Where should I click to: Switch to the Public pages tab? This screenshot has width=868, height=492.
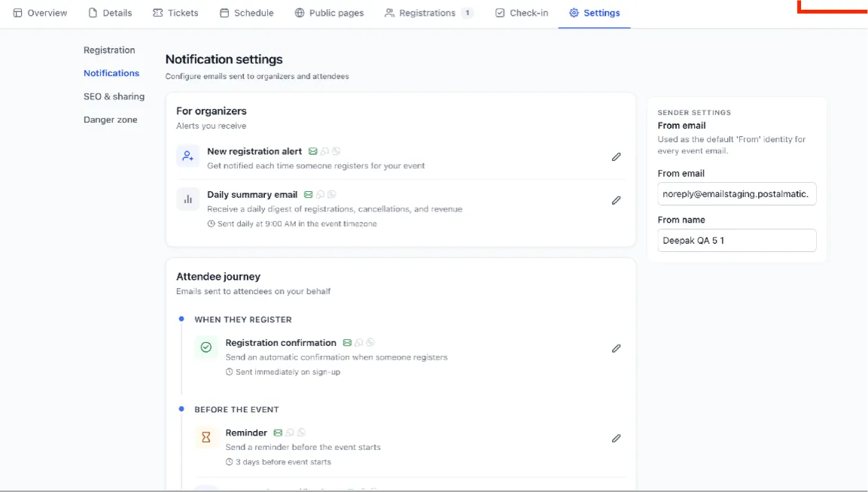(330, 13)
